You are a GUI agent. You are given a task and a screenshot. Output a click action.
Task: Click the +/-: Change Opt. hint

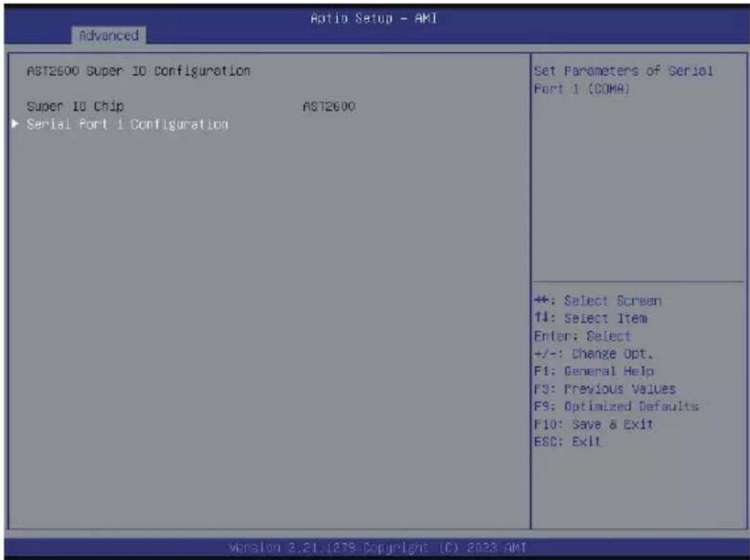pyautogui.click(x=593, y=354)
